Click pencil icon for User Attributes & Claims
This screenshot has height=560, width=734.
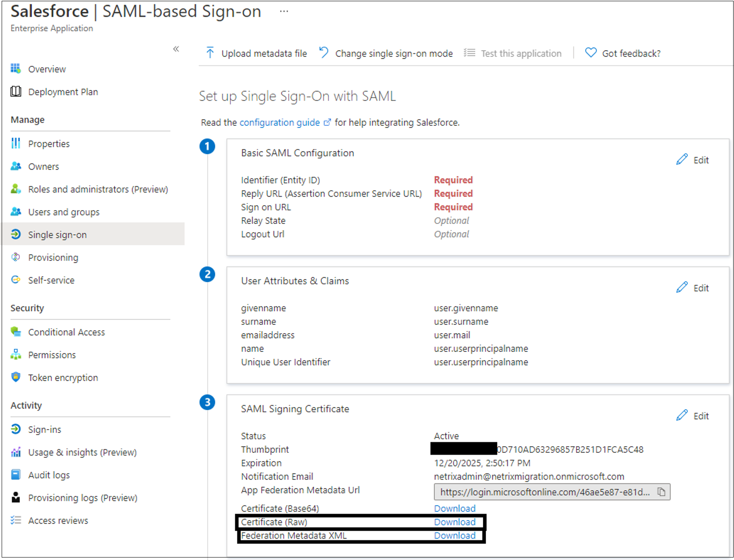682,288
